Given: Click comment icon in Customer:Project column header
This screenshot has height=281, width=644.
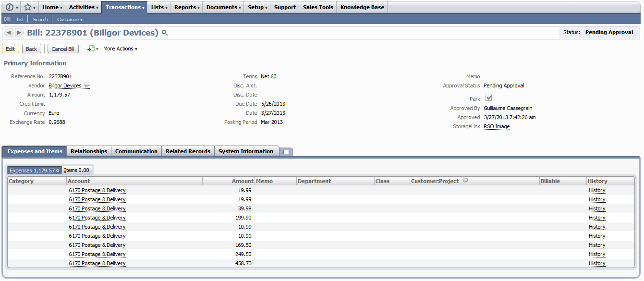Looking at the screenshot, I should (x=465, y=181).
